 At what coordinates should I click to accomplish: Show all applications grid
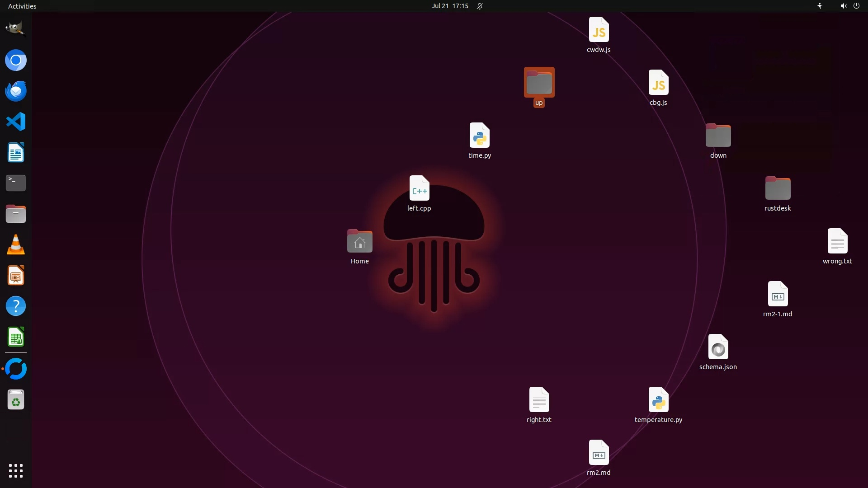(15, 470)
